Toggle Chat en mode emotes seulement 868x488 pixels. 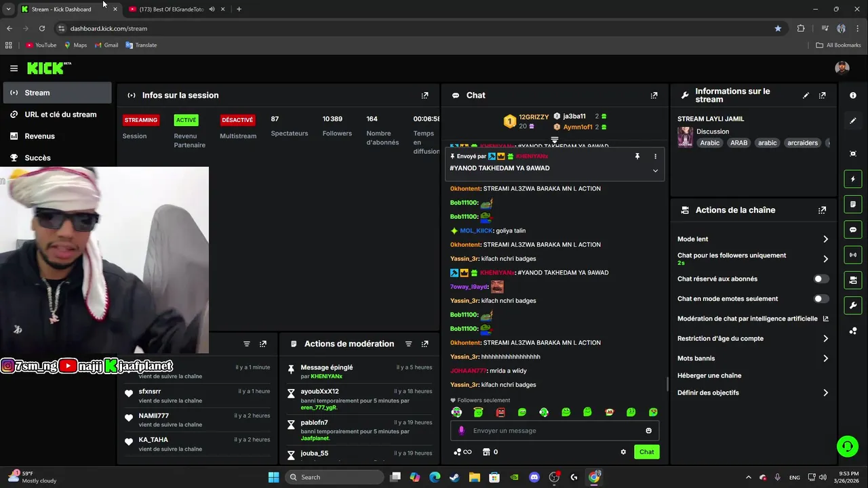[x=821, y=299]
